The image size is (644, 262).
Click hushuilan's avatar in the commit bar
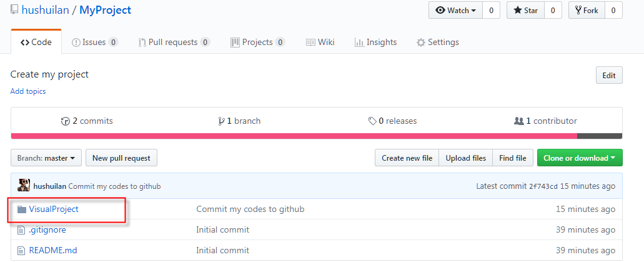(x=24, y=186)
